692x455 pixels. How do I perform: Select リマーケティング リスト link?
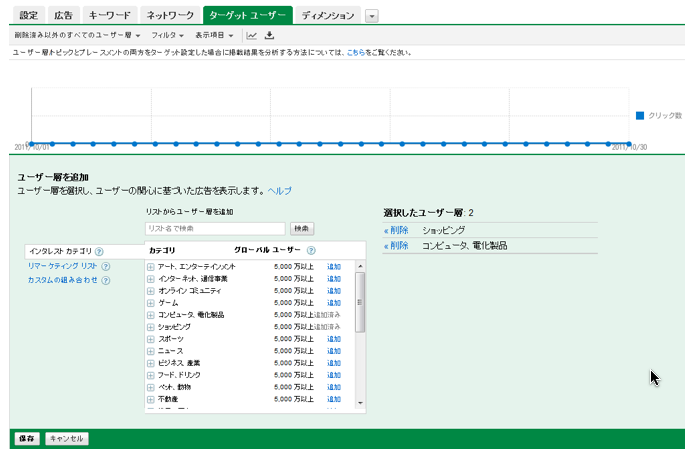click(x=62, y=266)
